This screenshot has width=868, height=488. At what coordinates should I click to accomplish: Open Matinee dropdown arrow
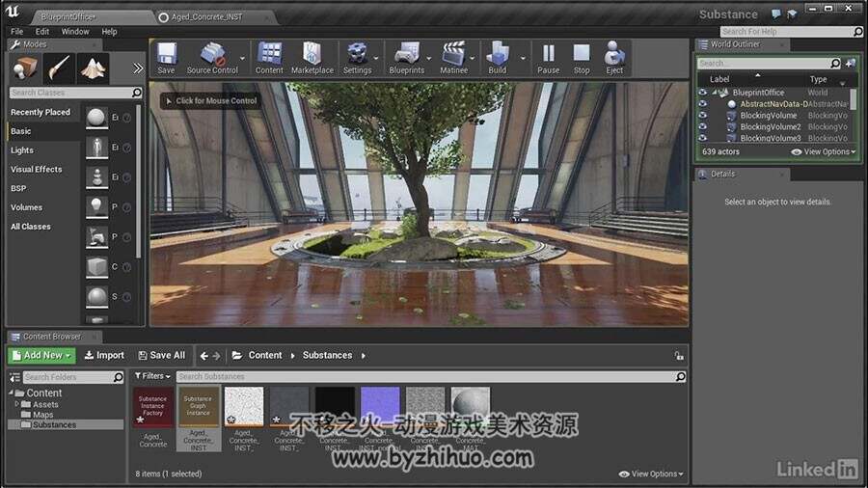click(x=473, y=58)
